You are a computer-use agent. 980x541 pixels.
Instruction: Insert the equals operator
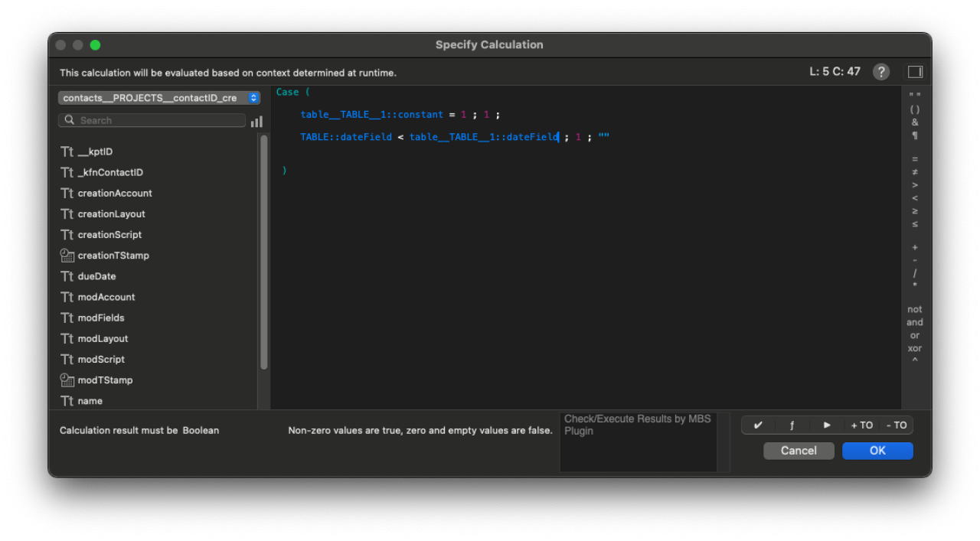coord(915,158)
